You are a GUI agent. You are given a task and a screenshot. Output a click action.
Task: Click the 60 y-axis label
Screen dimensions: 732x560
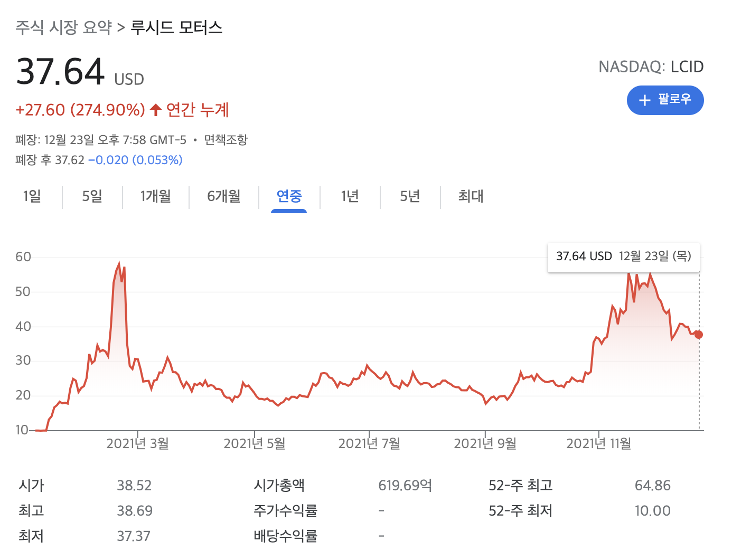[x=23, y=257]
